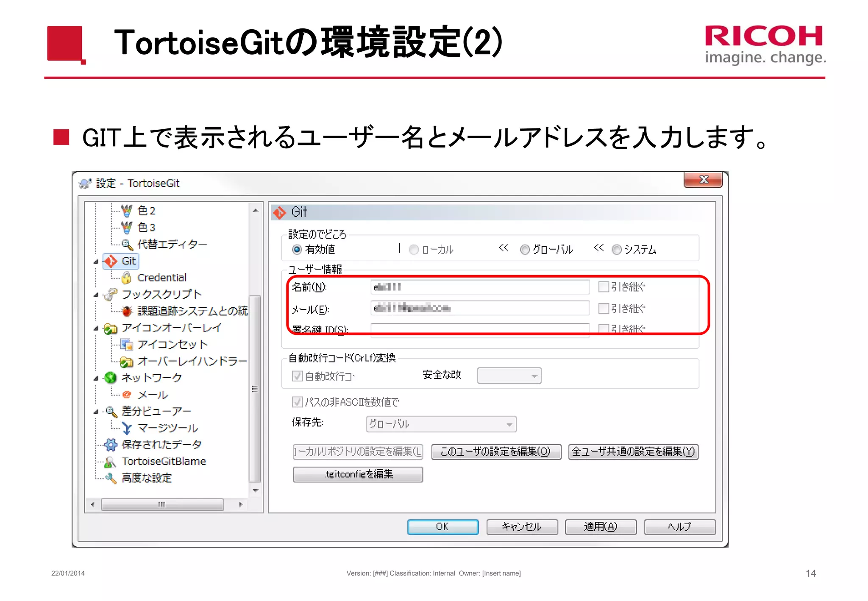The height and width of the screenshot is (601, 868).
Task: Click the Credential lock icon
Action: 126,278
